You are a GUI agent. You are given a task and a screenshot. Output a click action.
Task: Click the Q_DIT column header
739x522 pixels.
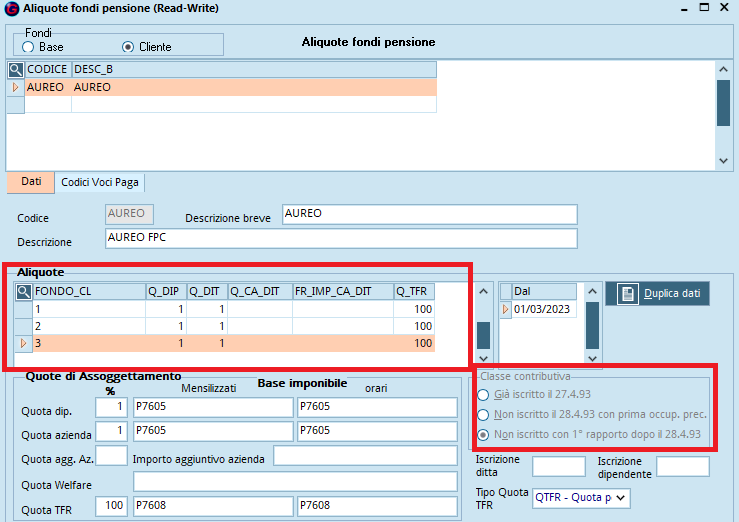[x=207, y=292]
